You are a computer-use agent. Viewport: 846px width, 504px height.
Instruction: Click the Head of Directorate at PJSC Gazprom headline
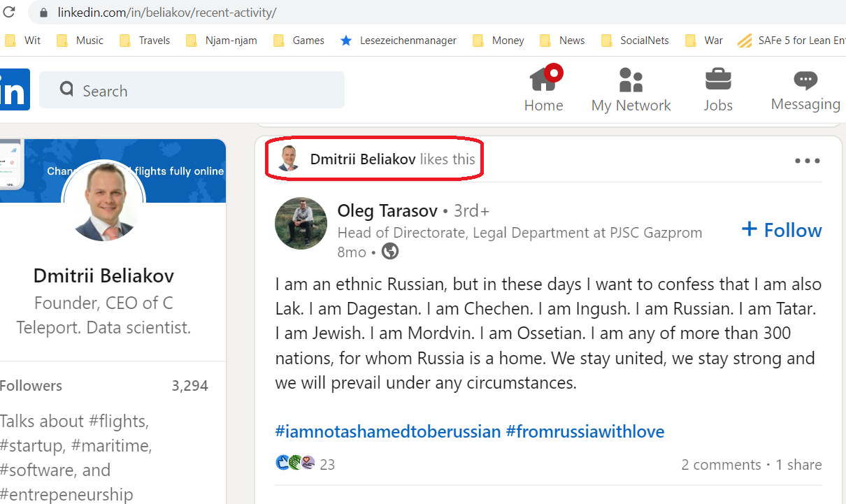coord(519,233)
